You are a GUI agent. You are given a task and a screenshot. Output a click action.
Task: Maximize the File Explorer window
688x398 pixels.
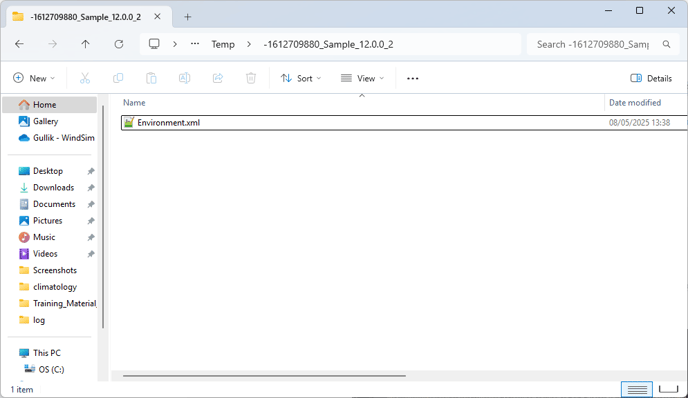(639, 11)
